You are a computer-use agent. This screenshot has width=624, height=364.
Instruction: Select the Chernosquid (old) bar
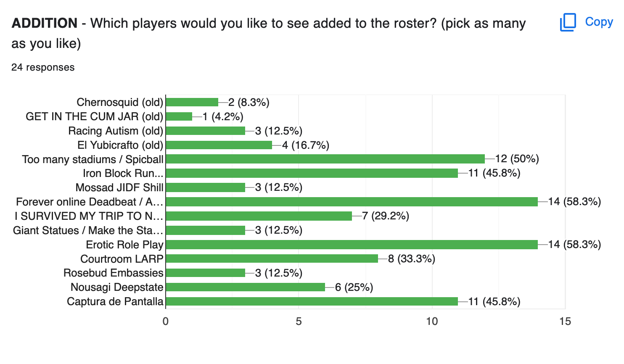(x=192, y=102)
